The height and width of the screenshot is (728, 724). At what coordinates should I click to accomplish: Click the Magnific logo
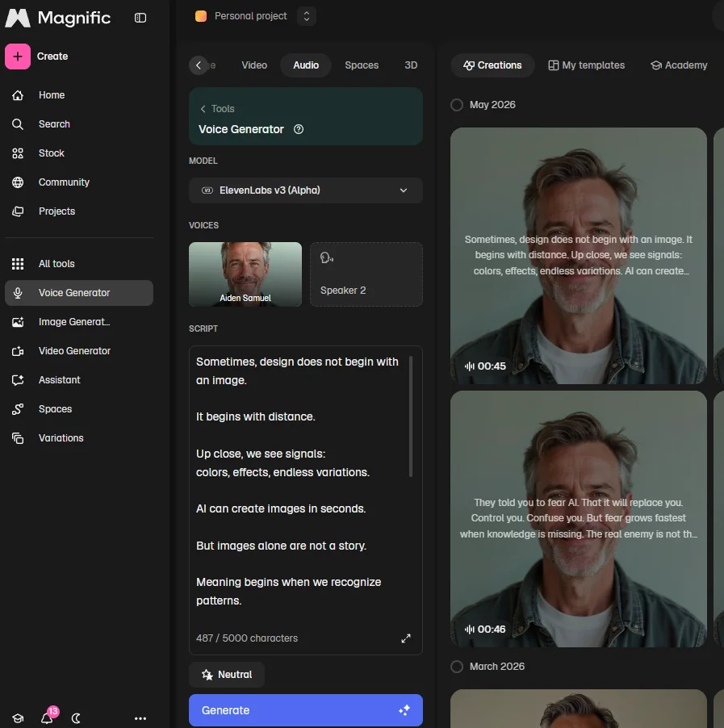pyautogui.click(x=58, y=18)
